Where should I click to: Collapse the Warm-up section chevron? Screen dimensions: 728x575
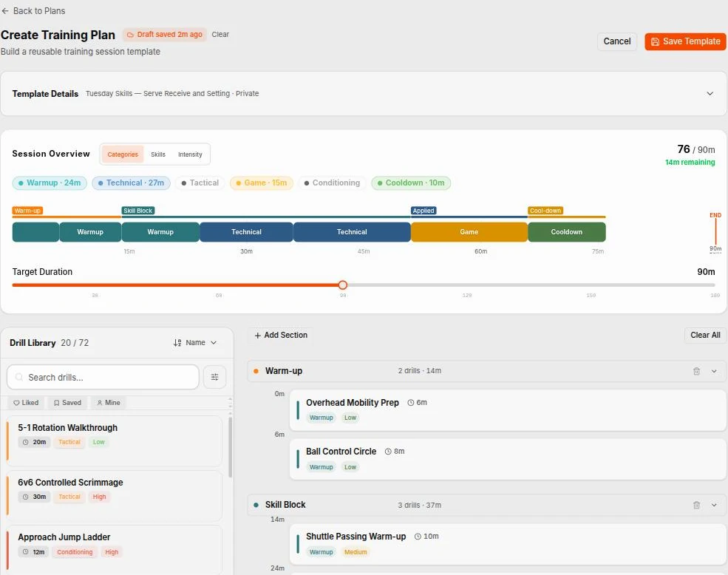[x=714, y=371]
